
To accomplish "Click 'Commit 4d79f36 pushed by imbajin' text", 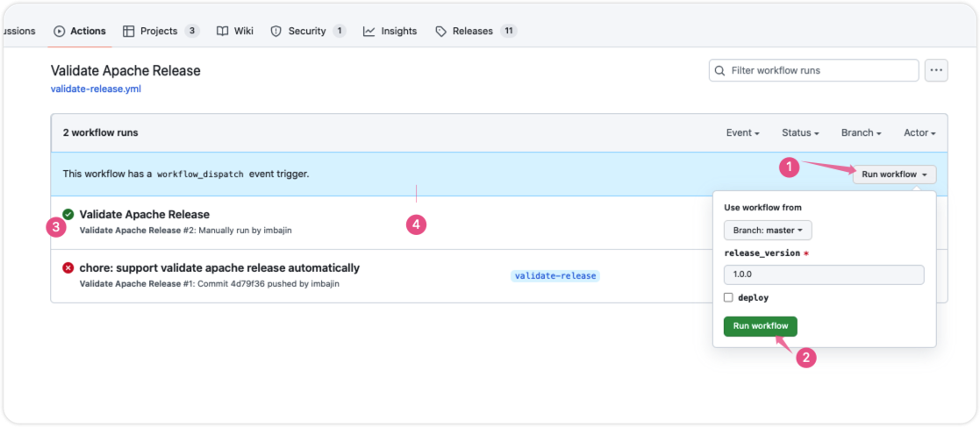I will pos(268,283).
